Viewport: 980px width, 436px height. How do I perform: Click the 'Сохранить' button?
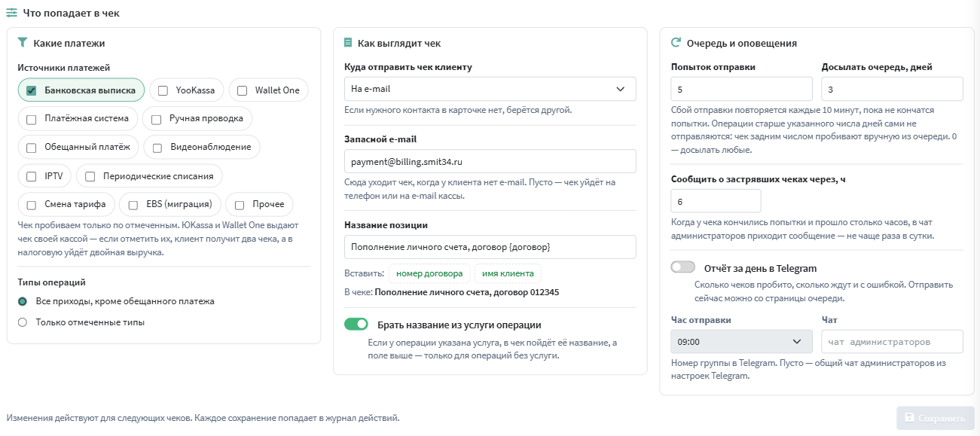pyautogui.click(x=935, y=419)
